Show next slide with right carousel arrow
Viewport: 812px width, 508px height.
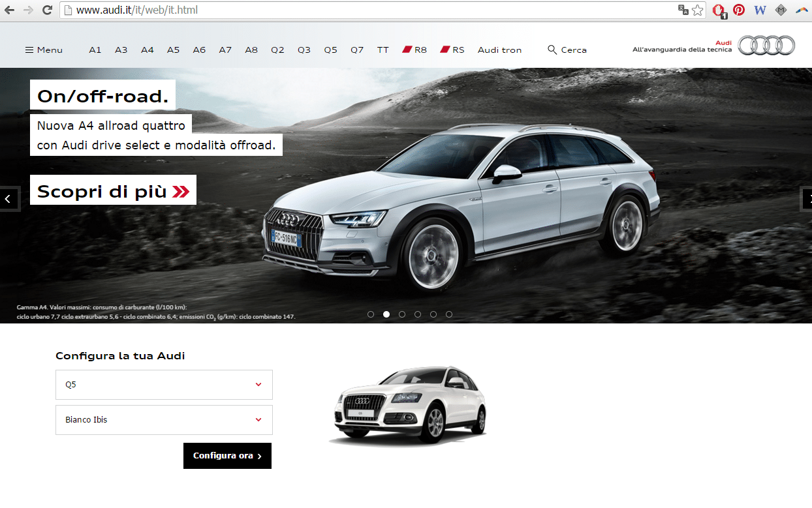[807, 199]
